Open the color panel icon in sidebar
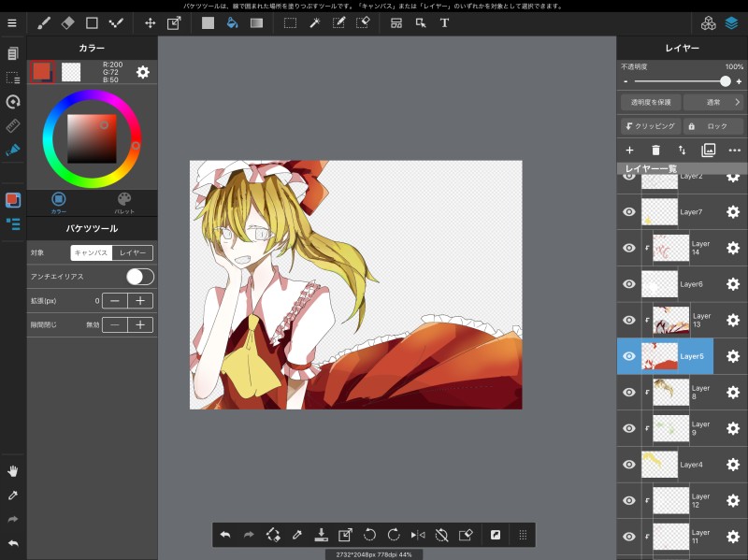 coord(13,200)
